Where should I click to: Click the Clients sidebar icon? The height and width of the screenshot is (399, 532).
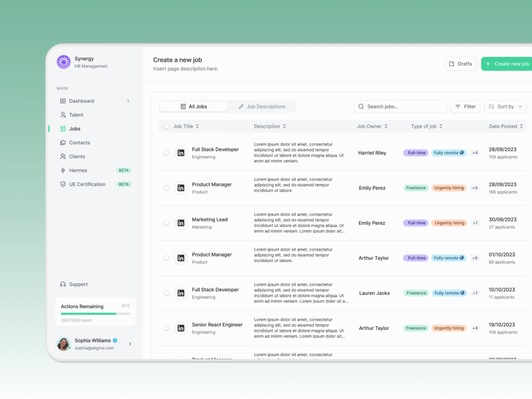63,156
